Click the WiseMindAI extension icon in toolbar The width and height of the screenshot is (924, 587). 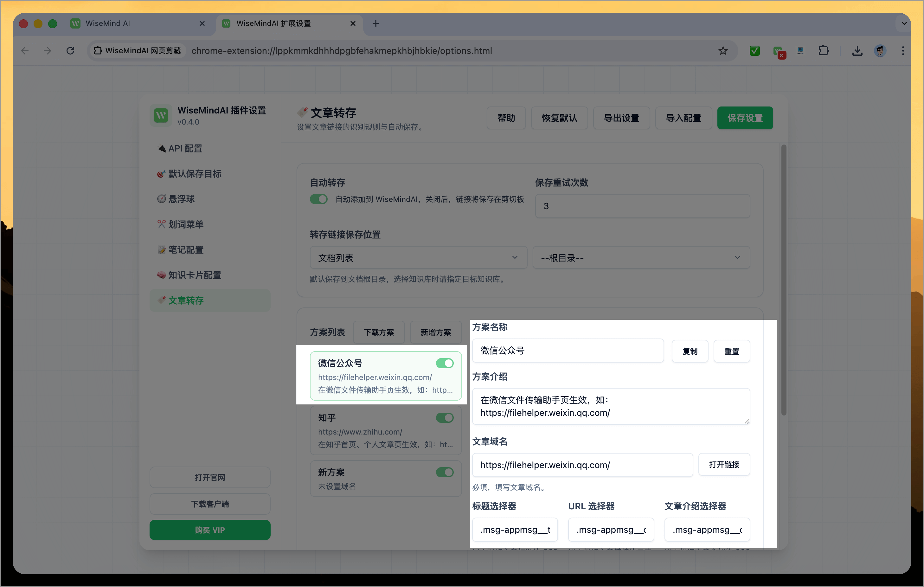[779, 51]
